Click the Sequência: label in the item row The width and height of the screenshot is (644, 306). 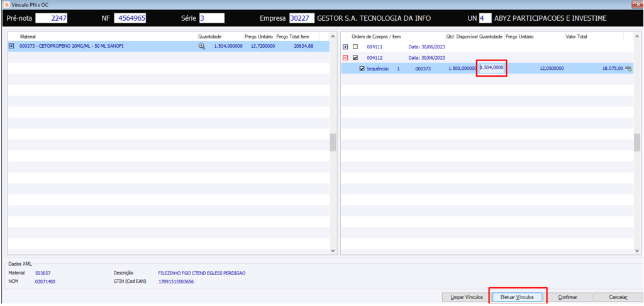click(x=377, y=69)
